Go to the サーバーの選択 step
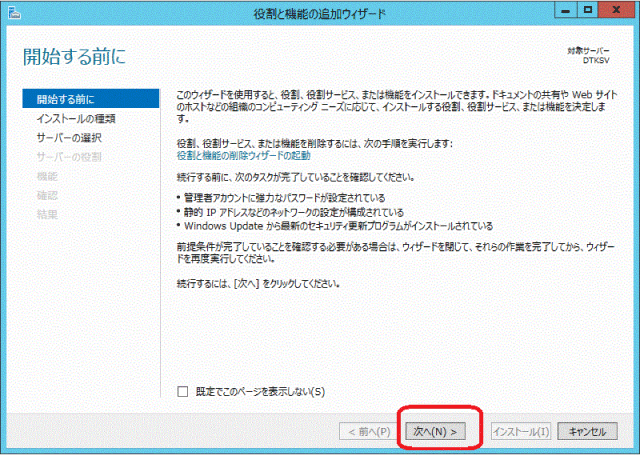640x455 pixels. [x=69, y=138]
